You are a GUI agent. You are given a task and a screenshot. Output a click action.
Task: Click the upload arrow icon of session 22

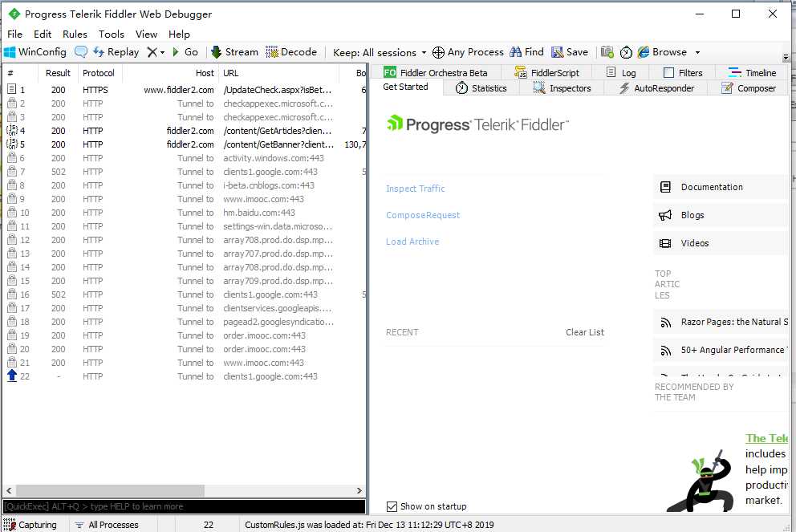(x=12, y=376)
